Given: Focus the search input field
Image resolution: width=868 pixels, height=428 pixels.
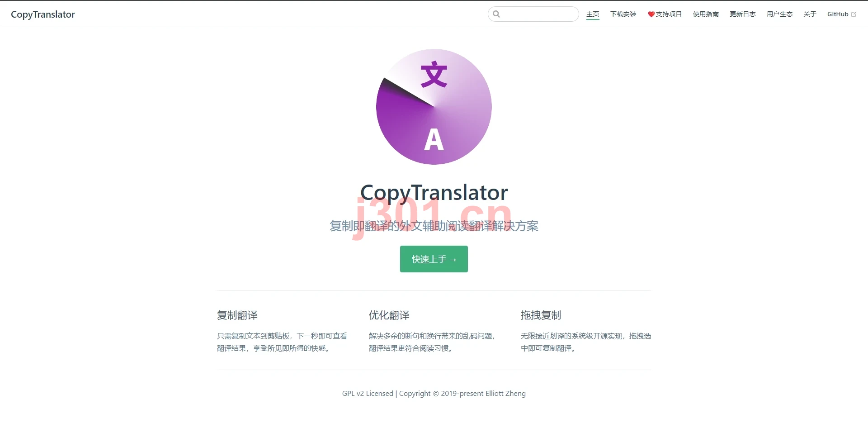Looking at the screenshot, I should (x=533, y=14).
